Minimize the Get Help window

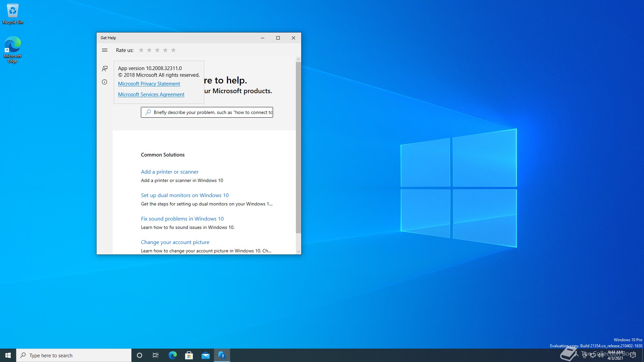[x=263, y=38]
